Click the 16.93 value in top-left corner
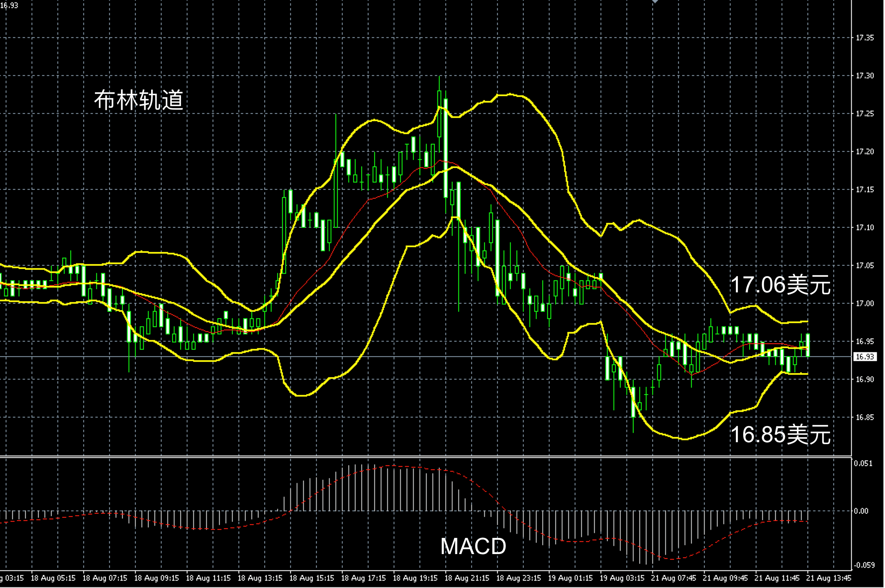This screenshot has height=588, width=885. pos(9,6)
